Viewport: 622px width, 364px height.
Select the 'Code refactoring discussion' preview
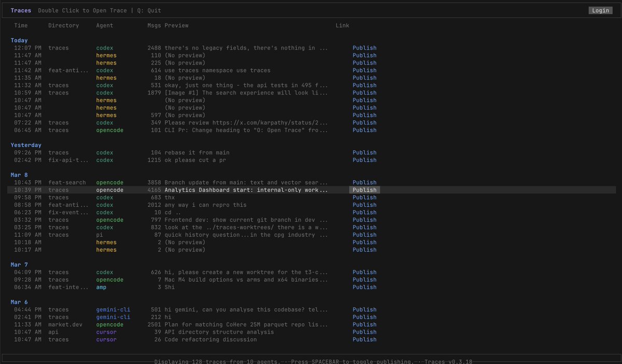(210, 340)
